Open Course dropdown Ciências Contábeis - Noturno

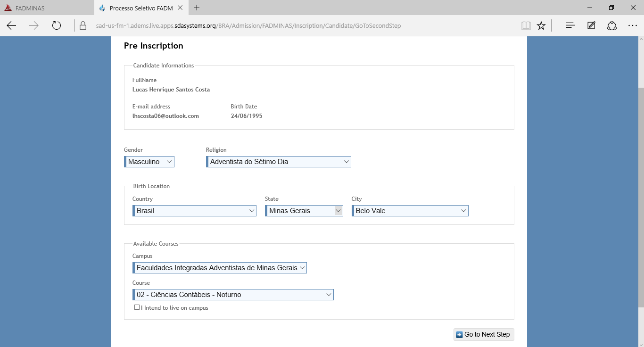point(233,295)
